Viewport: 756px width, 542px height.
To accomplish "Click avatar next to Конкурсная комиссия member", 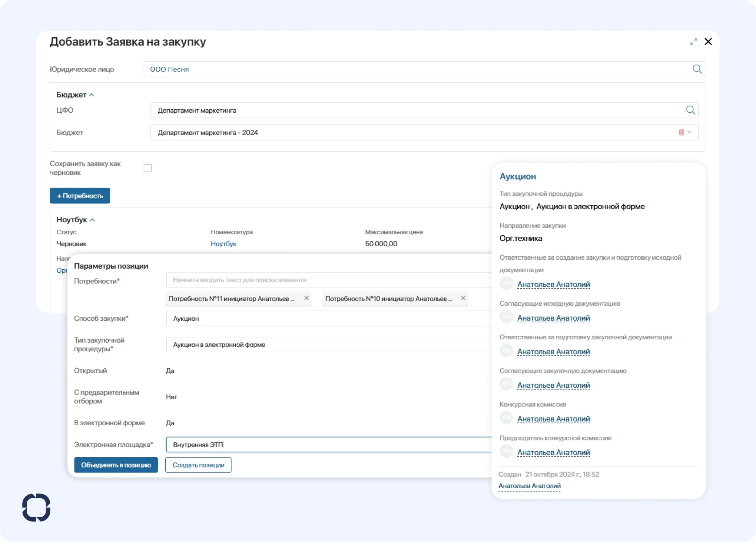I will pyautogui.click(x=506, y=418).
